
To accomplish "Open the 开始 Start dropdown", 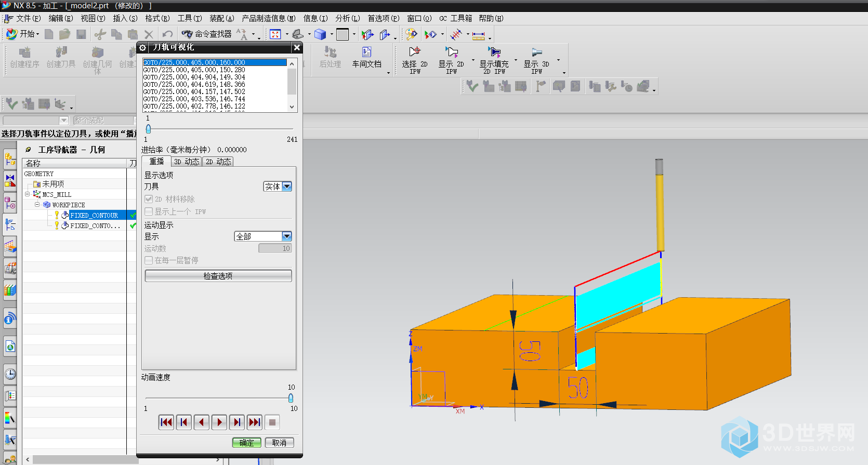I will pyautogui.click(x=22, y=34).
